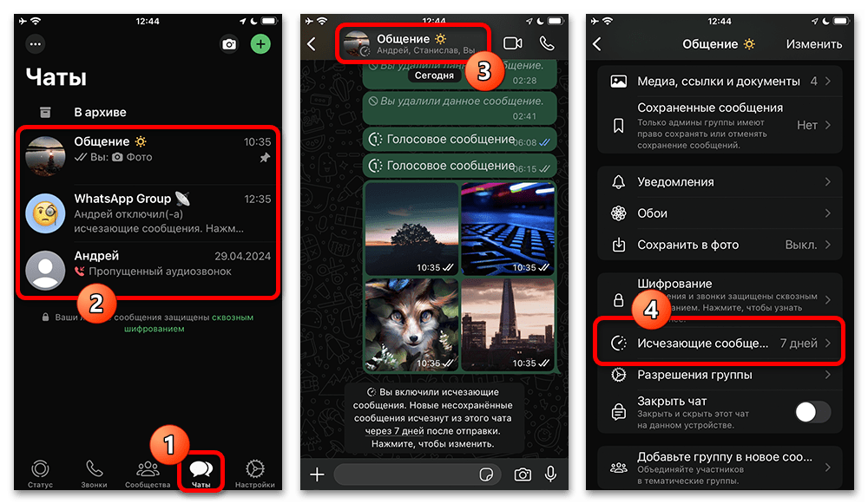Viewport: 868px width, 504px height.
Task: Open the tree sunset photo
Action: click(411, 229)
